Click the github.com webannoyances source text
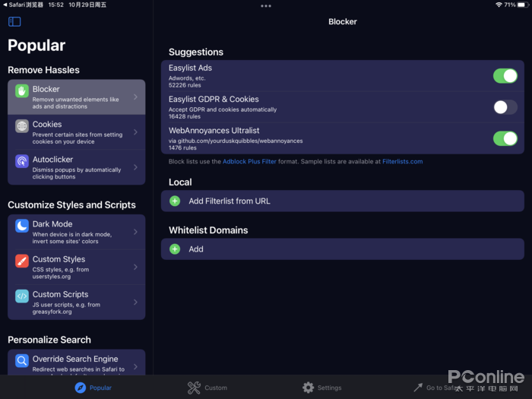532x399 pixels. click(x=236, y=141)
